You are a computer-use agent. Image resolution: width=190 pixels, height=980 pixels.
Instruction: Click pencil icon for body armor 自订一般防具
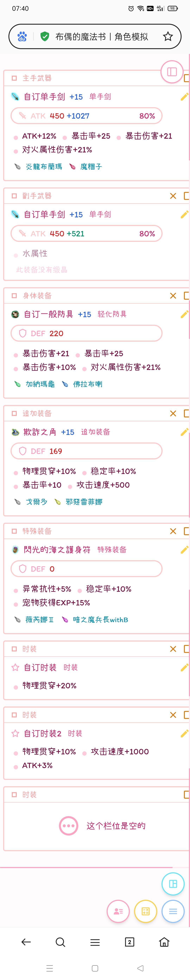[184, 314]
